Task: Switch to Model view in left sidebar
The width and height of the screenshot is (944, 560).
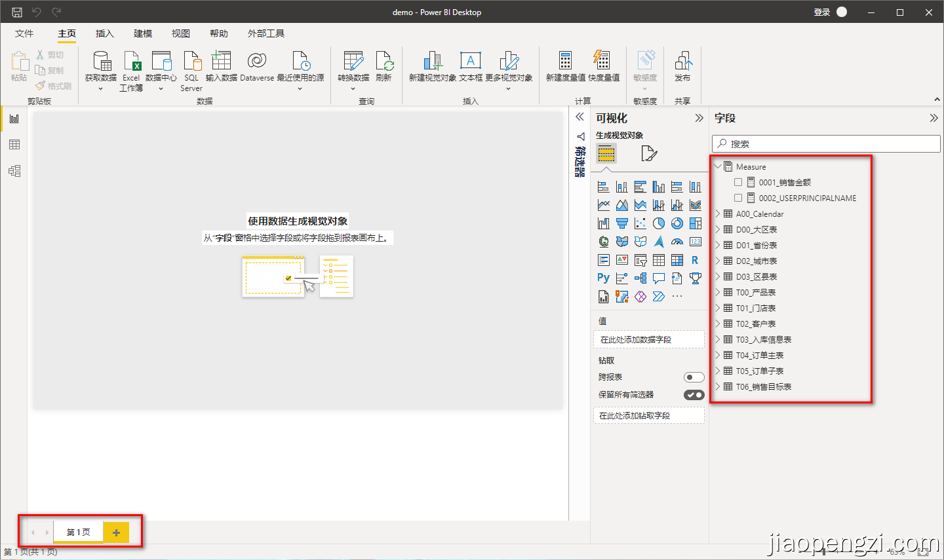Action: [x=14, y=171]
